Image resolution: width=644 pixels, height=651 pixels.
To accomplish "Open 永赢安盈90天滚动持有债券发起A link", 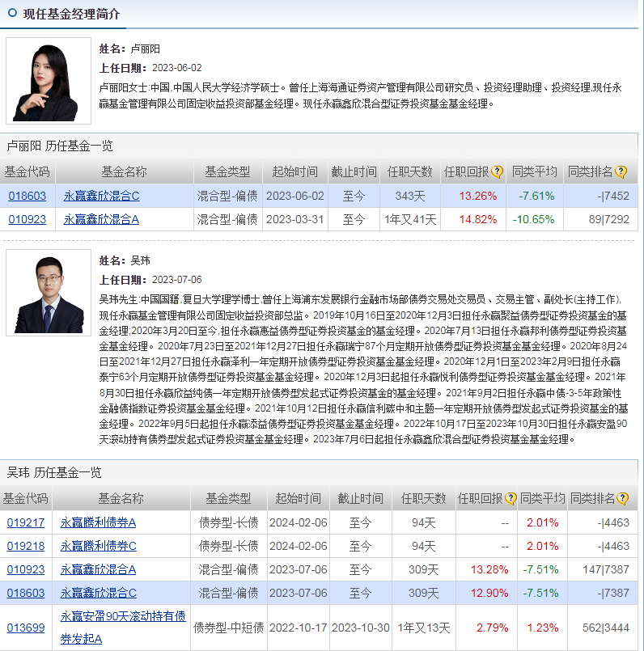I will [x=122, y=628].
